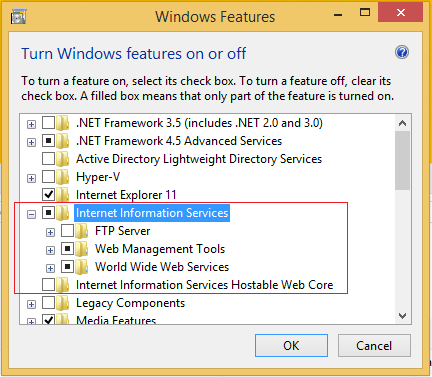This screenshot has width=432, height=377.
Task: Expand the Legacy Components node
Action: click(x=31, y=304)
